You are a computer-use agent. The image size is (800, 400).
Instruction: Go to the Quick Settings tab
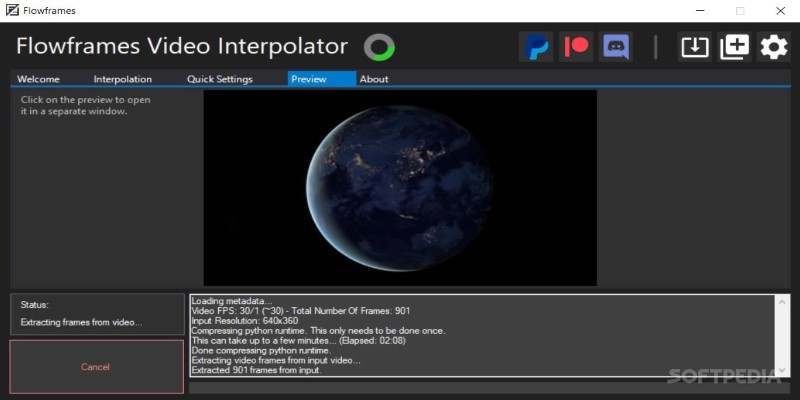(219, 79)
